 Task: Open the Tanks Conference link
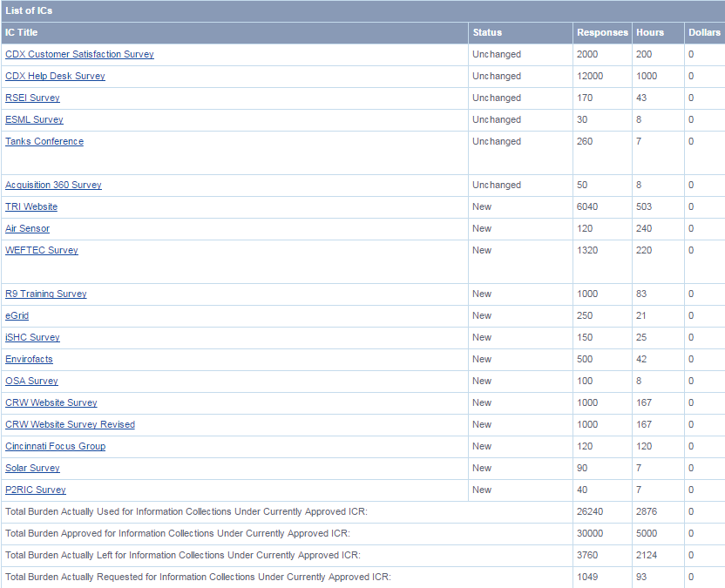44,141
